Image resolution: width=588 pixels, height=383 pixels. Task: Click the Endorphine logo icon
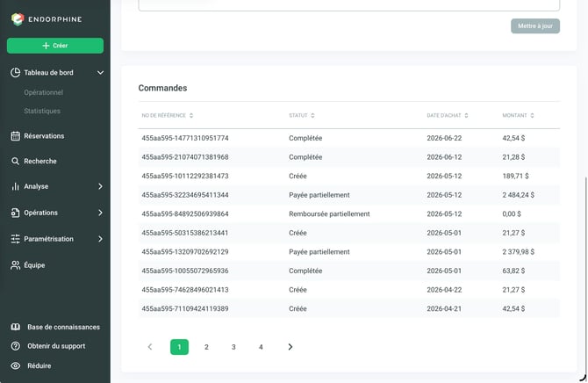(x=18, y=19)
